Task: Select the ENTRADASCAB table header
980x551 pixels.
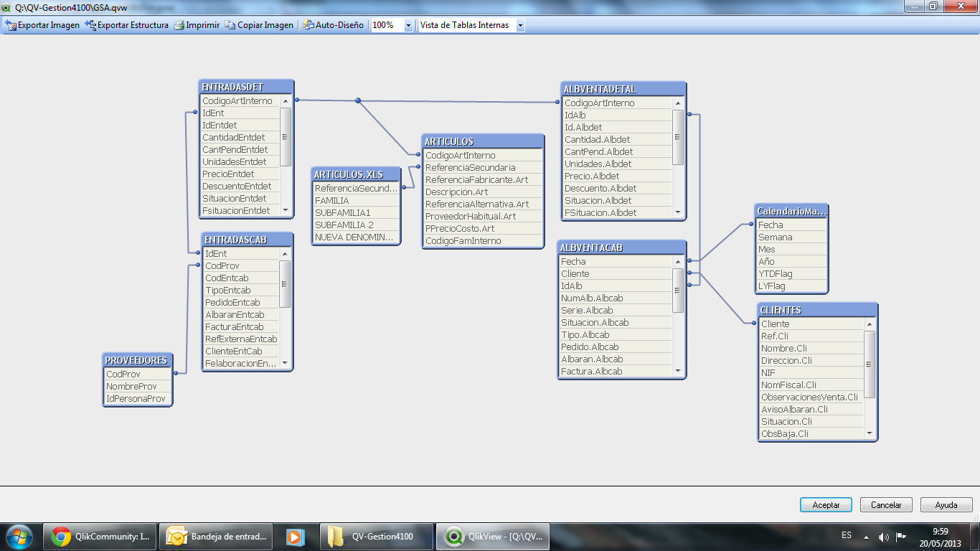Action: 247,240
